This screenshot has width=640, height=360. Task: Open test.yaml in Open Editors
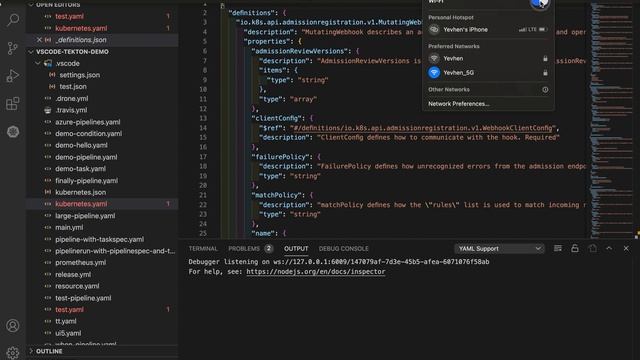click(102, 16)
